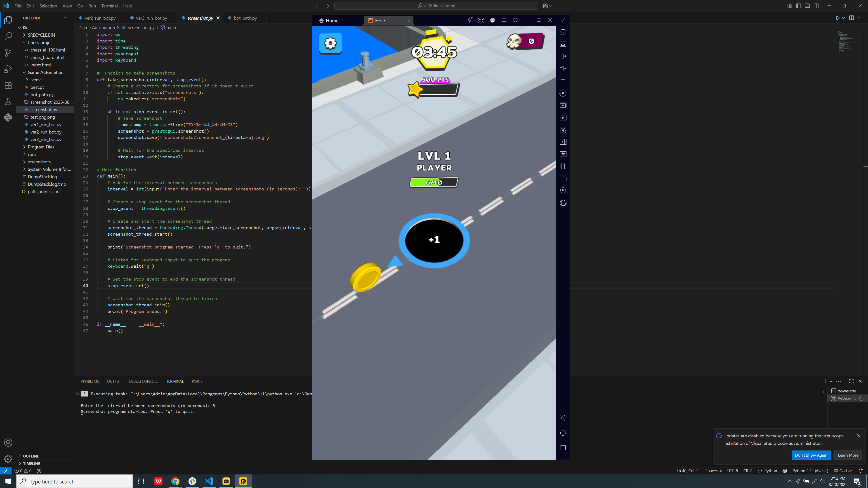Expand the screenshots folder
This screenshot has height=488, width=868.
click(x=39, y=162)
